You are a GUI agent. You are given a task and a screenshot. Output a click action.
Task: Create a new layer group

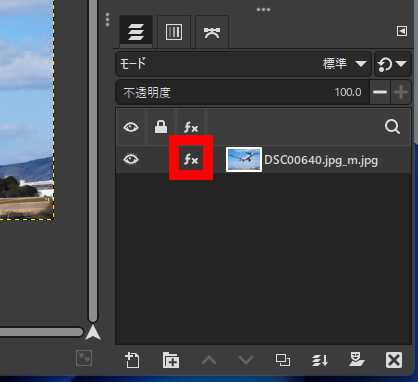[x=171, y=360]
